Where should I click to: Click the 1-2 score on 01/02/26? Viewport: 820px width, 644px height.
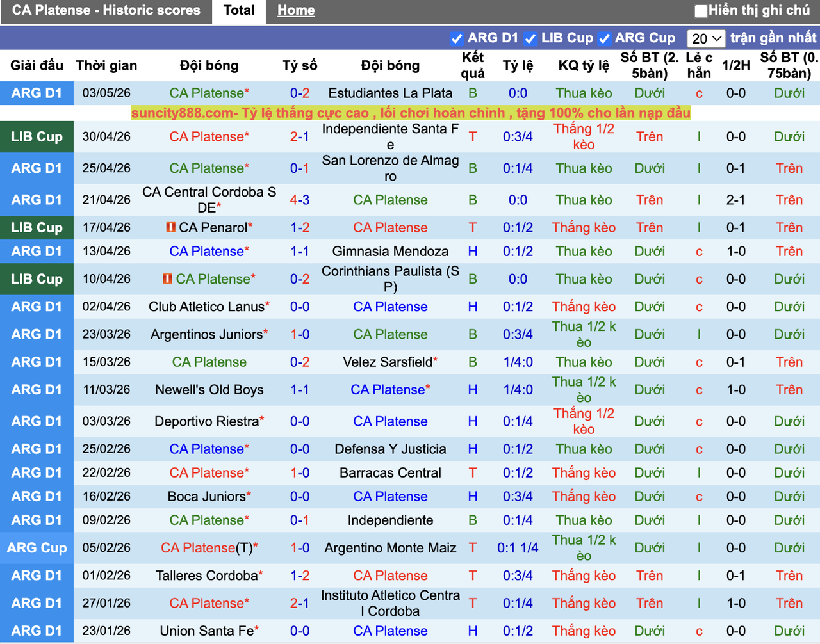coord(300,576)
